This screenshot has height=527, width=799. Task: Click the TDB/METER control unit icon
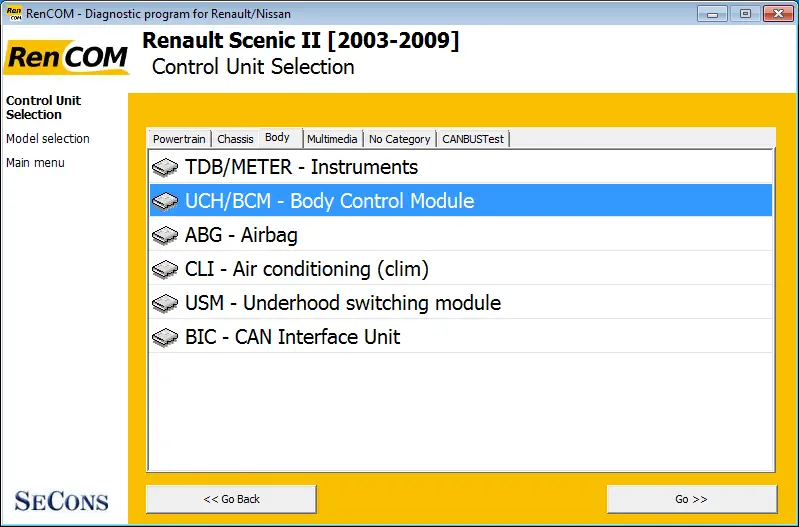[x=165, y=167]
